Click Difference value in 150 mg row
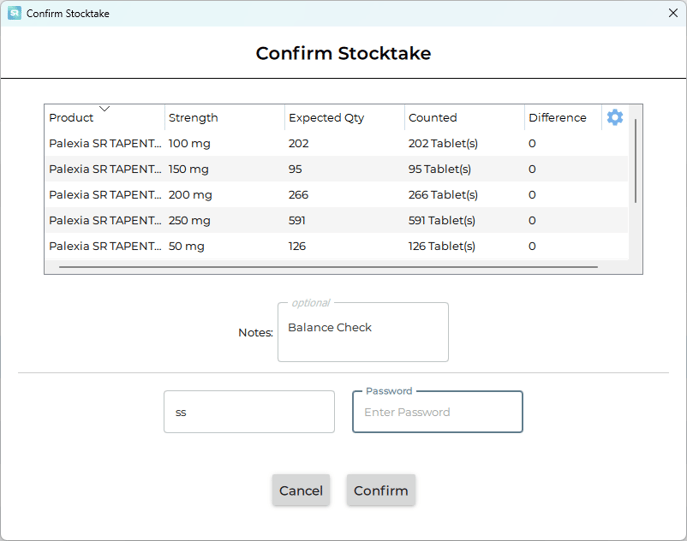This screenshot has width=687, height=541. [x=532, y=169]
